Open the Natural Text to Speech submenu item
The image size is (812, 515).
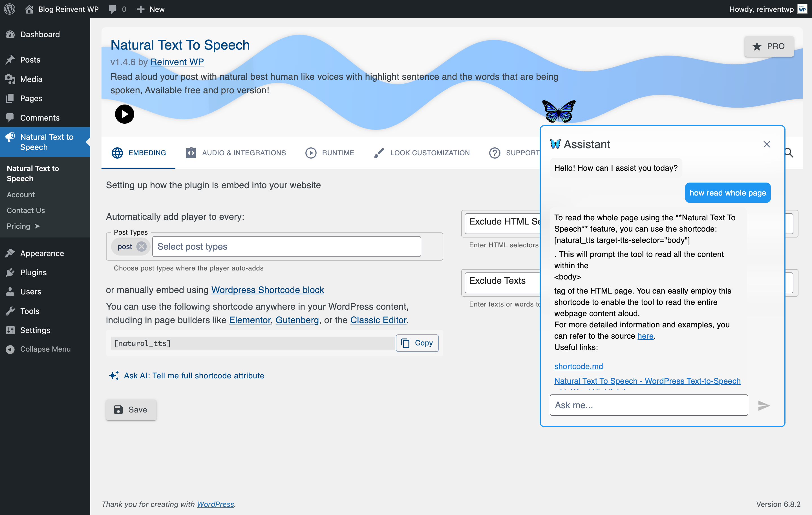pyautogui.click(x=33, y=174)
